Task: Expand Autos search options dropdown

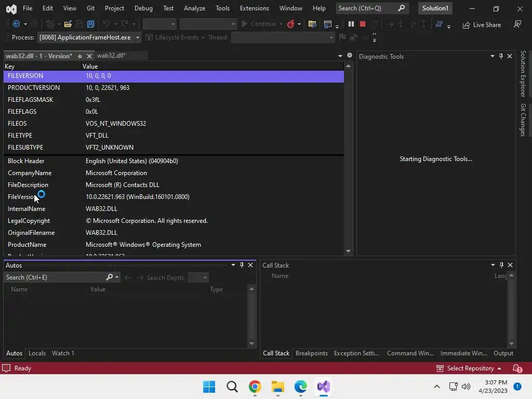Action: (x=117, y=277)
